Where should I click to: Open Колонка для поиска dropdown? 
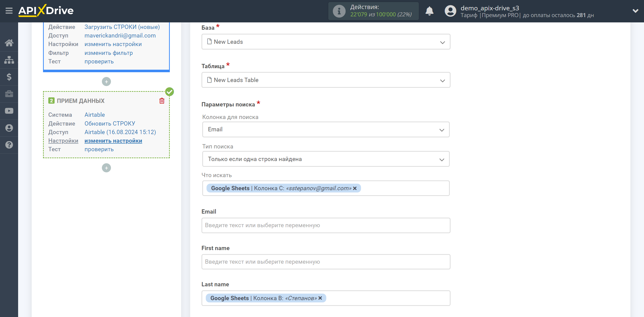(x=326, y=130)
